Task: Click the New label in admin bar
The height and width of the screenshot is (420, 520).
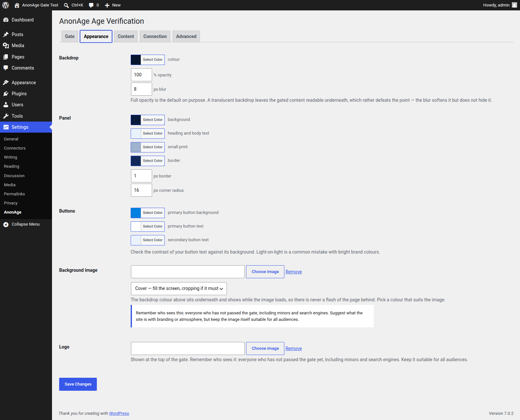Action: click(x=116, y=5)
